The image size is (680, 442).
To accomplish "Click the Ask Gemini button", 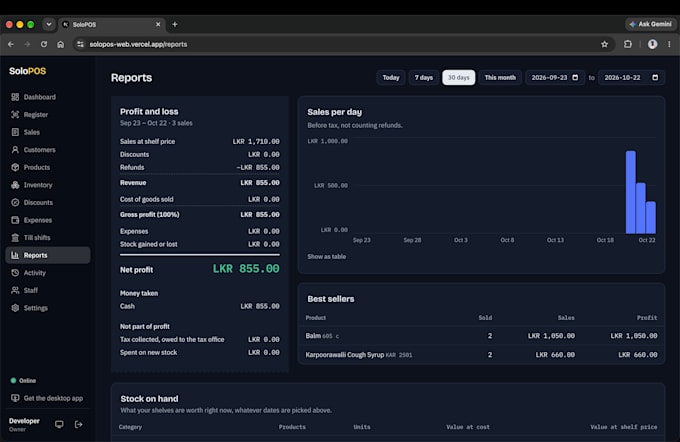I will 650,24.
